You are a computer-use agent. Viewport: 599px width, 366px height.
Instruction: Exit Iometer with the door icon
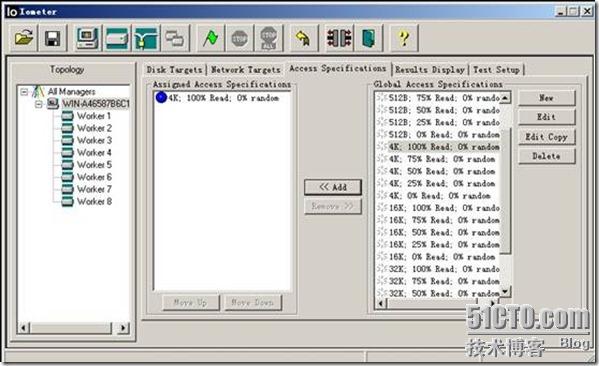[368, 38]
